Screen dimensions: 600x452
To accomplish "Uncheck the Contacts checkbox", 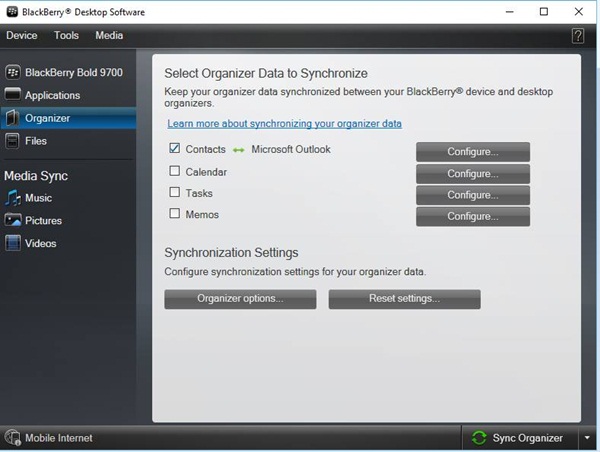I will (x=174, y=148).
